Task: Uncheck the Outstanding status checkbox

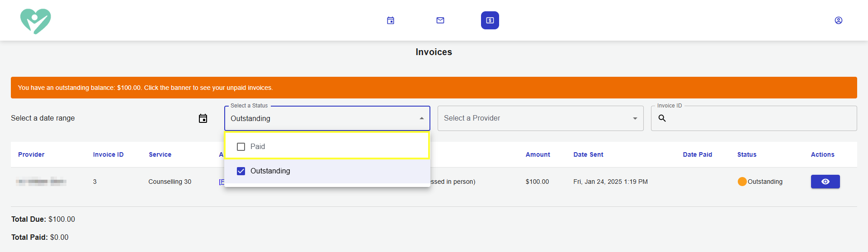Action: pos(241,171)
